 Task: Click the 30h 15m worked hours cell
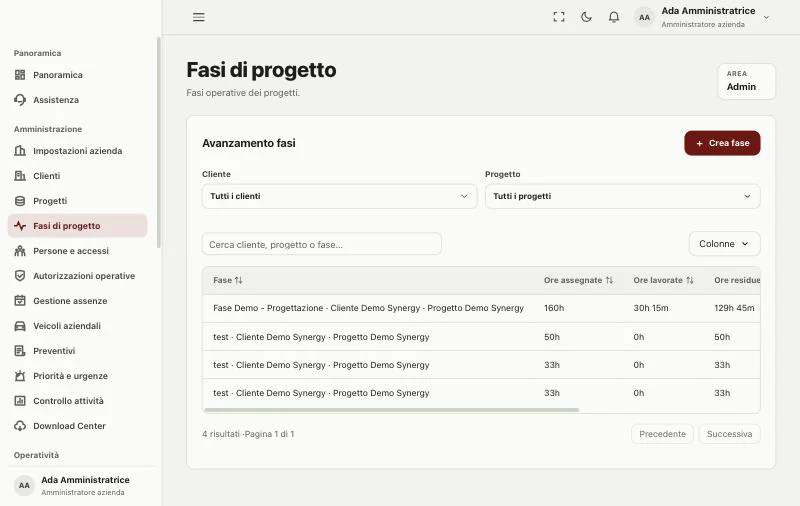pyautogui.click(x=651, y=308)
